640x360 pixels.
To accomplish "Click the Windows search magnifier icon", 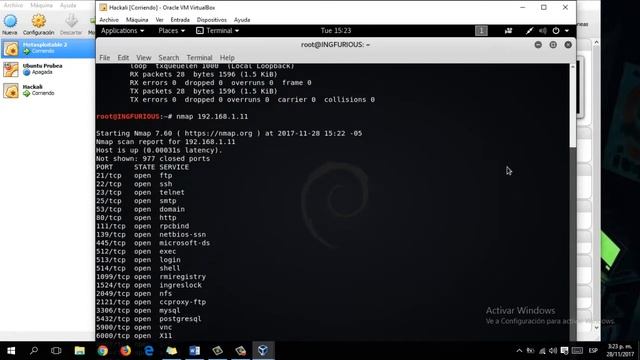I will coord(34,351).
